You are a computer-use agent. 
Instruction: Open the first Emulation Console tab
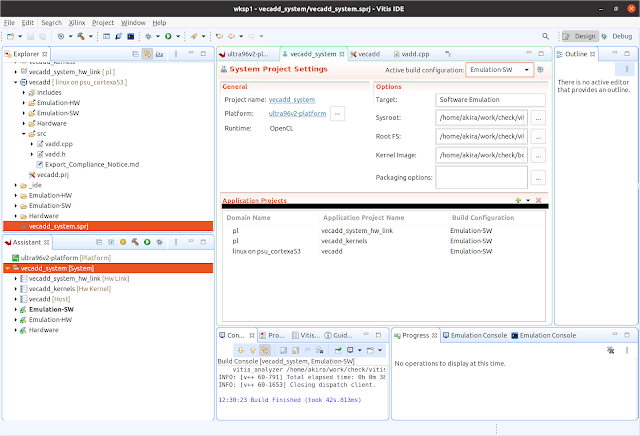(475, 336)
